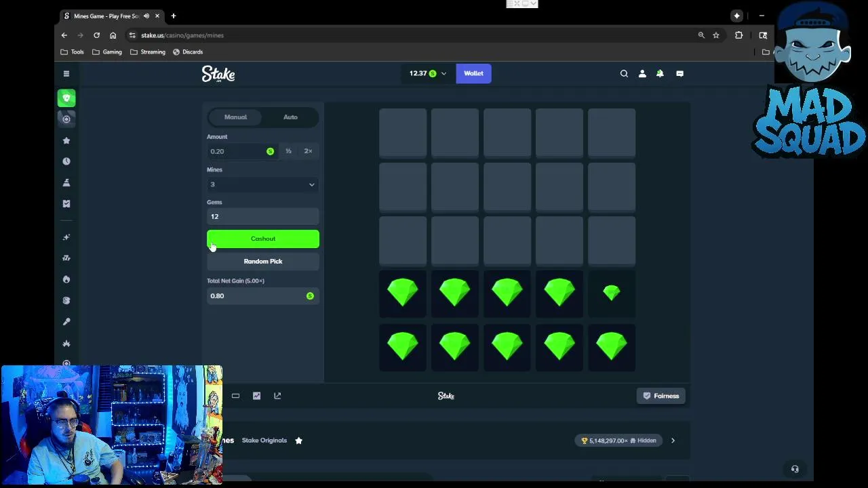868x488 pixels.
Task: Click the Random Pick button
Action: tap(262, 261)
